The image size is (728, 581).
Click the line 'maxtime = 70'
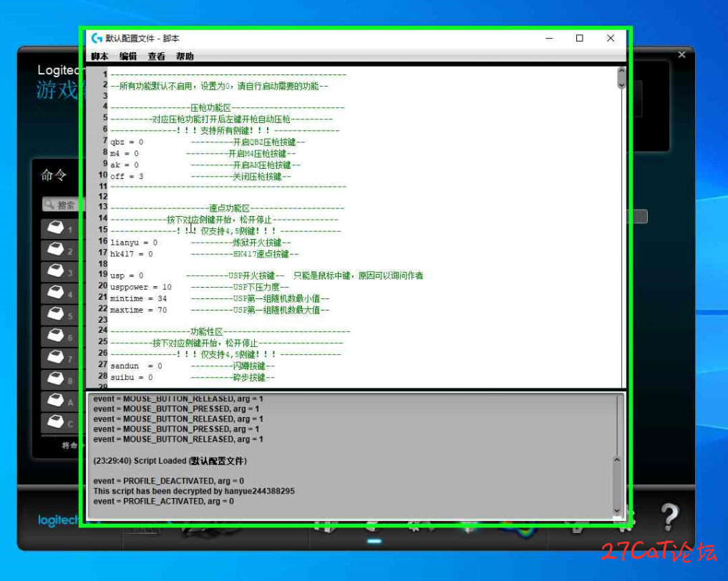138,310
